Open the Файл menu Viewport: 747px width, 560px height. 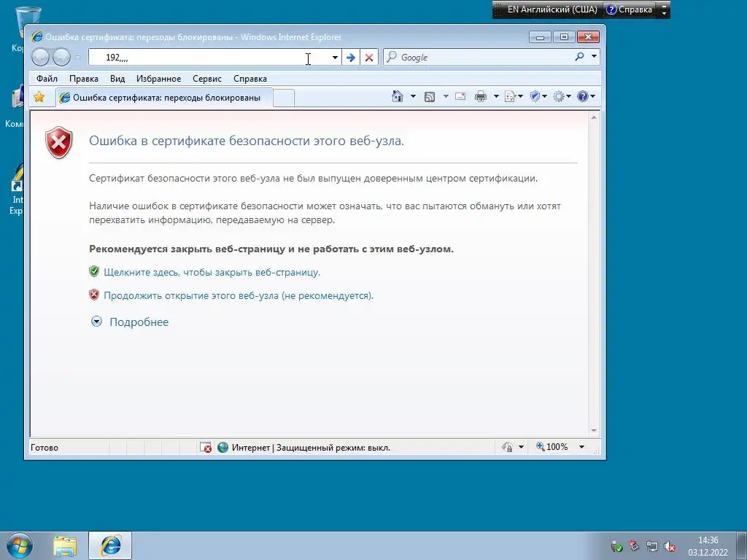pyautogui.click(x=47, y=79)
